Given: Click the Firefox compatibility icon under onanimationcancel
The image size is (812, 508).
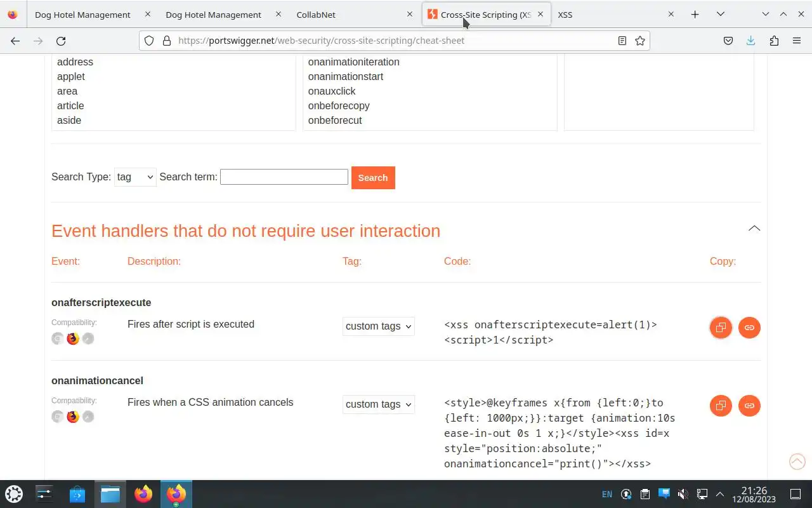Looking at the screenshot, I should (73, 417).
